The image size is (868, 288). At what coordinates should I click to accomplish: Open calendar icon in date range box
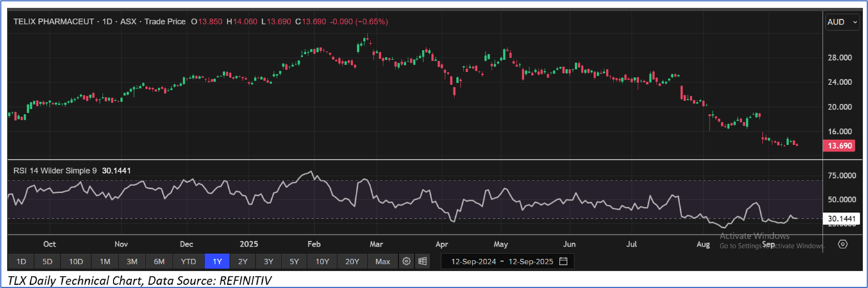[x=563, y=261]
